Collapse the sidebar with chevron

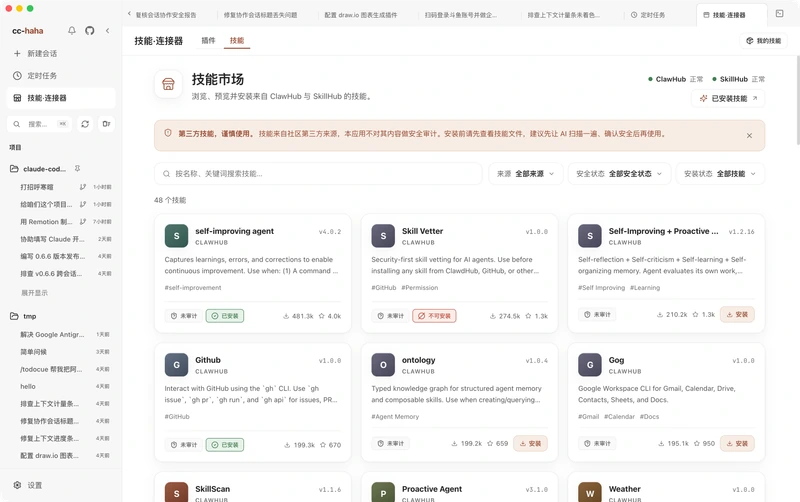tap(108, 31)
